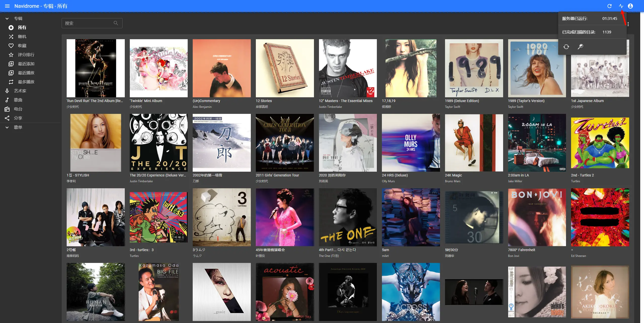Image resolution: width=644 pixels, height=323 pixels.
Task: Open the 2020 刘若英陪你 title link
Action: point(332,175)
